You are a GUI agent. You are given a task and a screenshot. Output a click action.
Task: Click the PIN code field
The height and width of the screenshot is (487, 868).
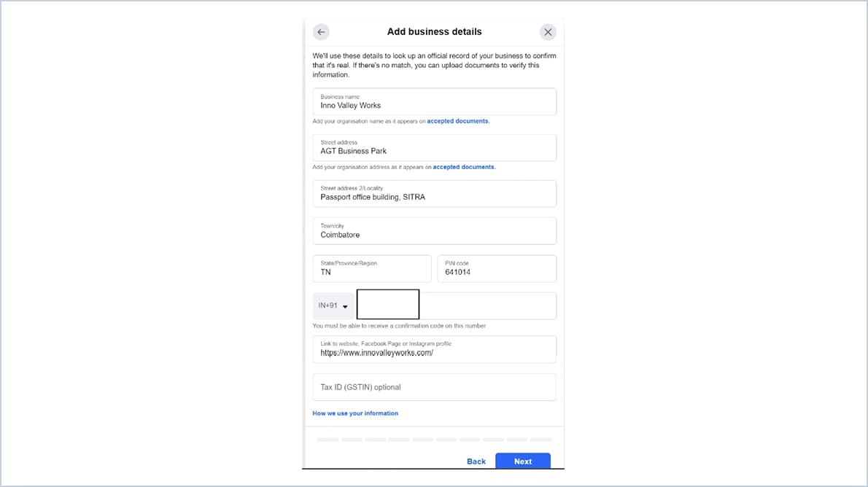(x=497, y=268)
